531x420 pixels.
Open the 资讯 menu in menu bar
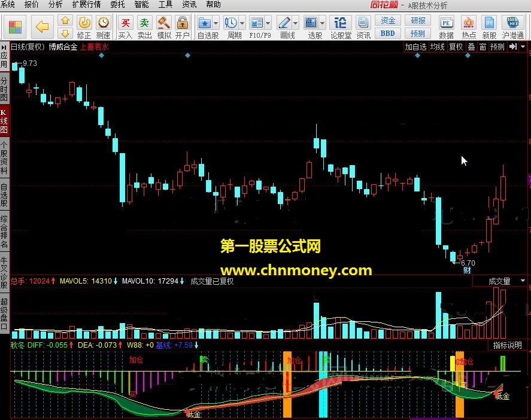click(x=189, y=4)
